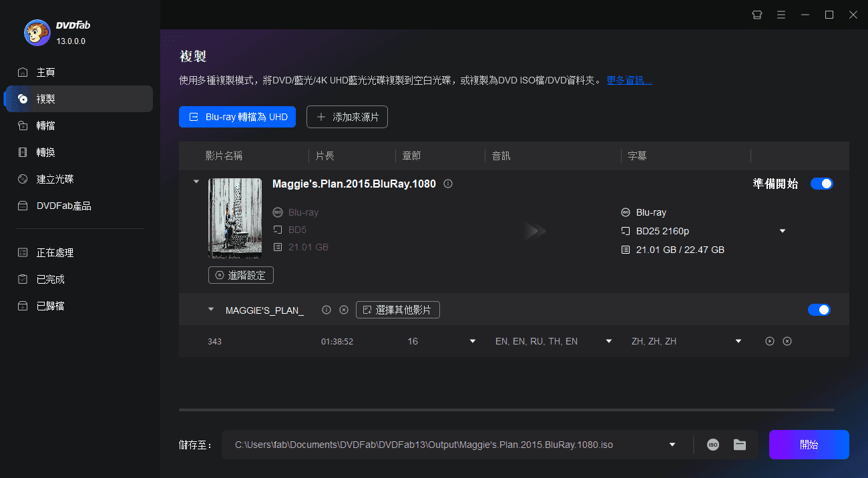This screenshot has height=478, width=868.
Task: Click 選擇其他影片 button
Action: coord(398,310)
